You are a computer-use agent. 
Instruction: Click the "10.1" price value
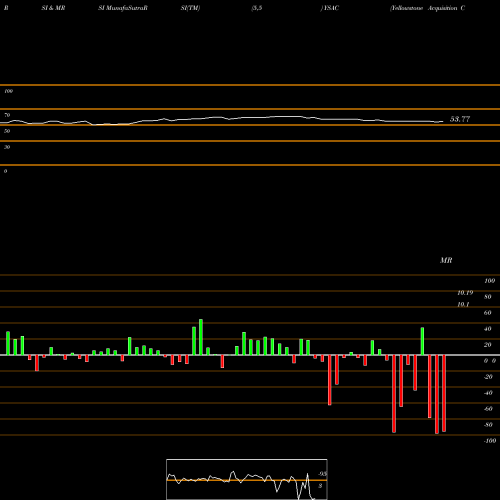point(463,304)
